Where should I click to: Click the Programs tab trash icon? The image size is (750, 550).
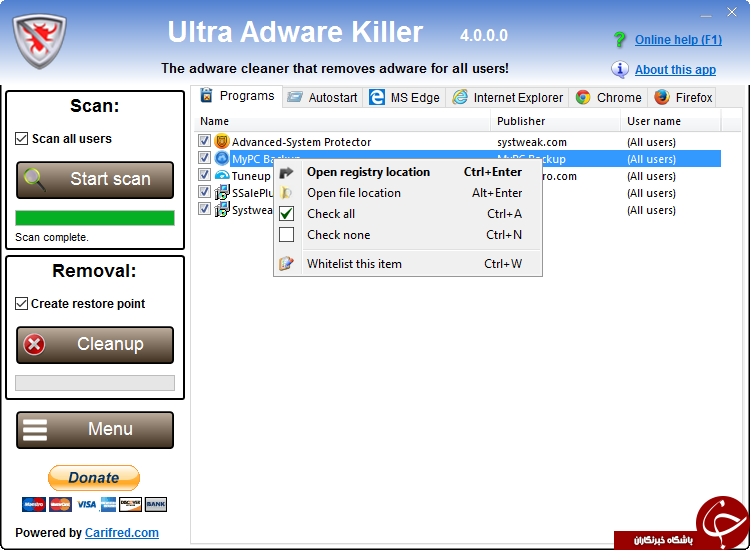tap(206, 96)
